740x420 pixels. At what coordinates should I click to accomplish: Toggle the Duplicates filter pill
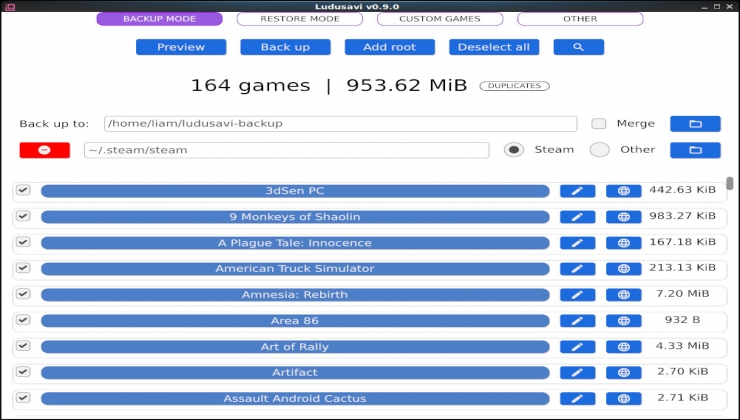(514, 86)
